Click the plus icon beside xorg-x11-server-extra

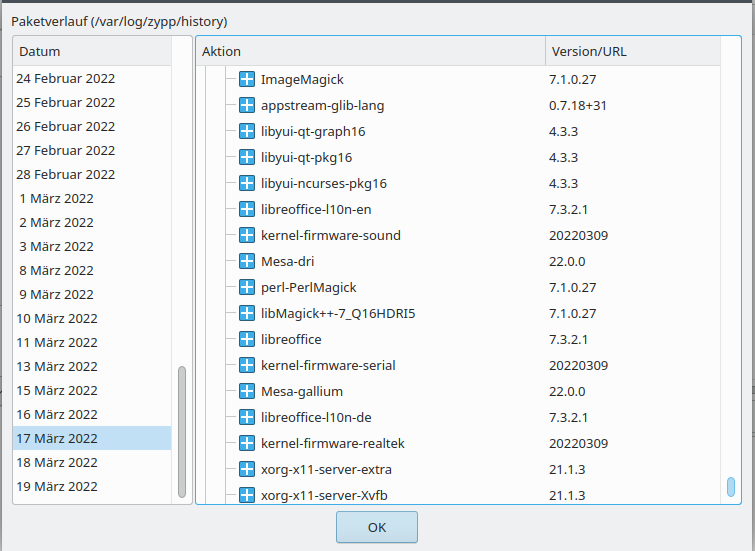[x=247, y=469]
